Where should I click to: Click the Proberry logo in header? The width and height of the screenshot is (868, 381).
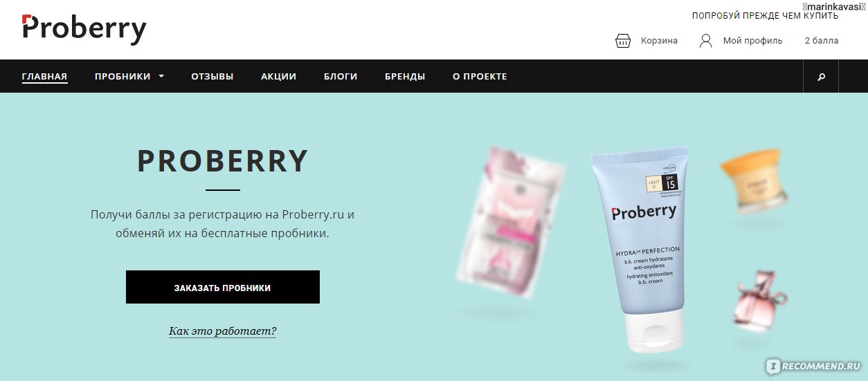pos(84,29)
